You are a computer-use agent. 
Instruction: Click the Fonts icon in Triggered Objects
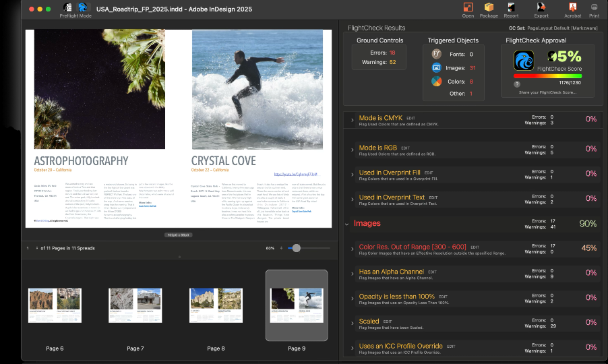tap(437, 54)
